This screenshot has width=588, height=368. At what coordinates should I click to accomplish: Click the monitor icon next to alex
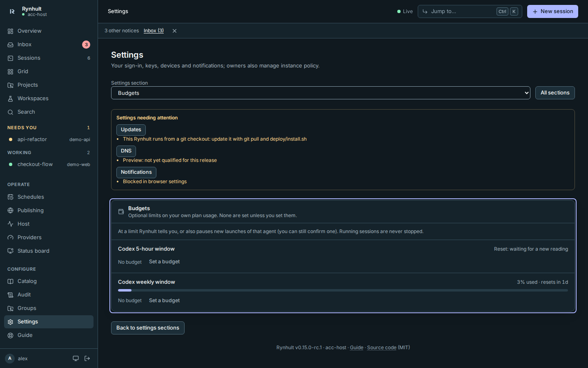76,359
